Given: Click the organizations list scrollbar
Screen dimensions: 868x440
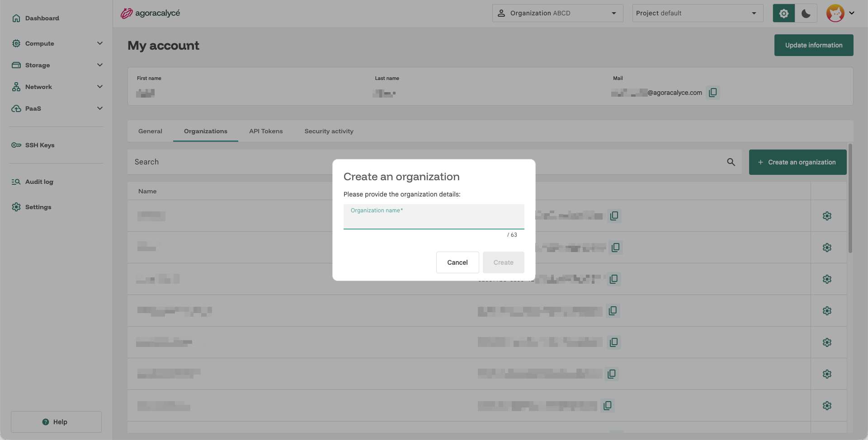Looking at the screenshot, I should tap(850, 199).
